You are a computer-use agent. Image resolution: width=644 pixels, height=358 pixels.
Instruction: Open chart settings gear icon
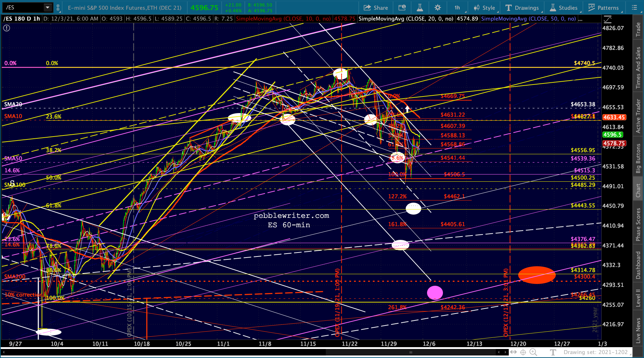click(x=438, y=8)
